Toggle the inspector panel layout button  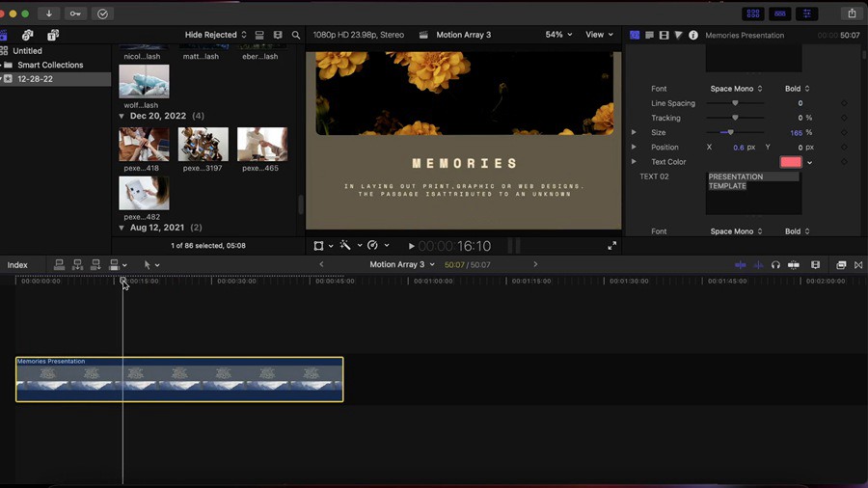coord(806,14)
